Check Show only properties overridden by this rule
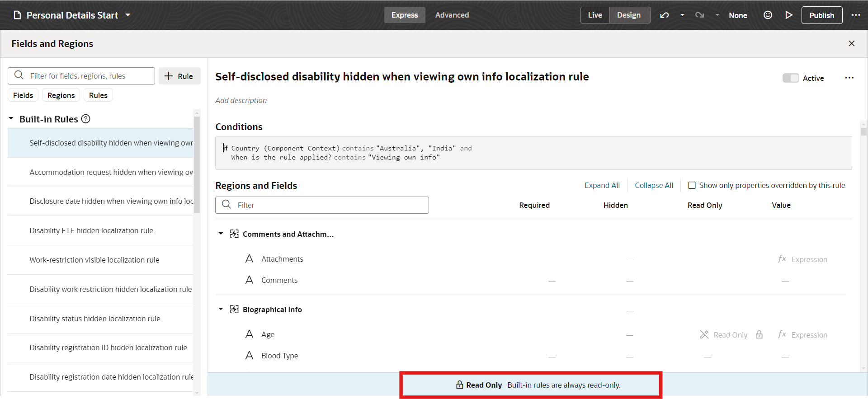This screenshot has height=399, width=868. pos(692,185)
